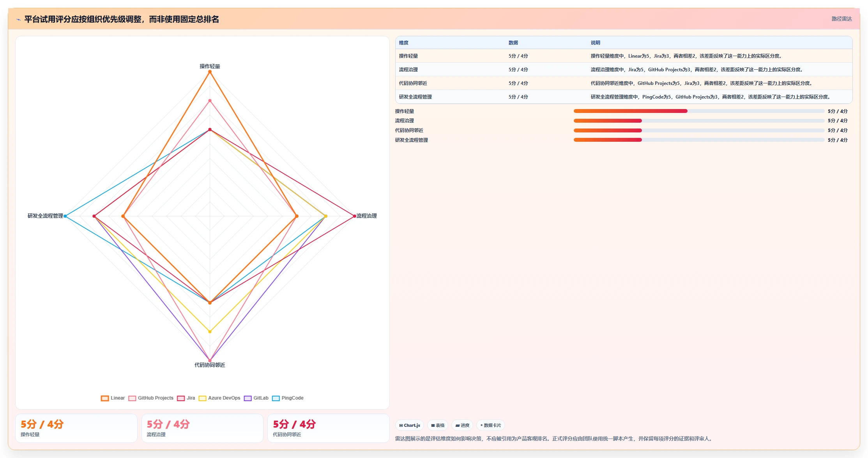Click the description starting with 代码协同邻近维度中
Viewport: 868px width, 458px height.
tap(702, 83)
